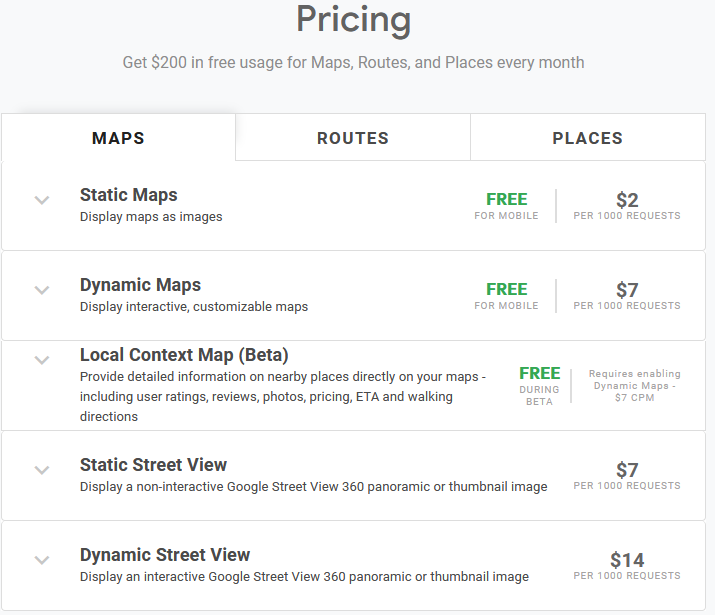Click the Dynamic Maps title
The image size is (715, 615).
(140, 285)
